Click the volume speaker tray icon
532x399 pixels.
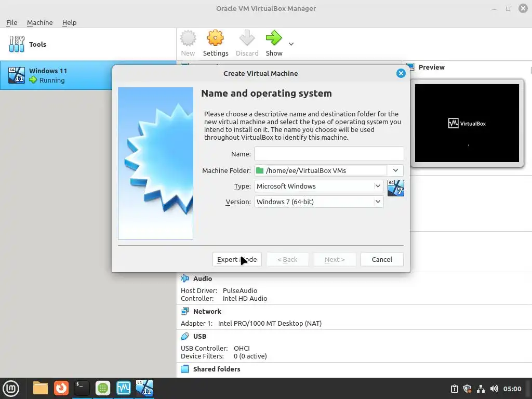coord(494,389)
